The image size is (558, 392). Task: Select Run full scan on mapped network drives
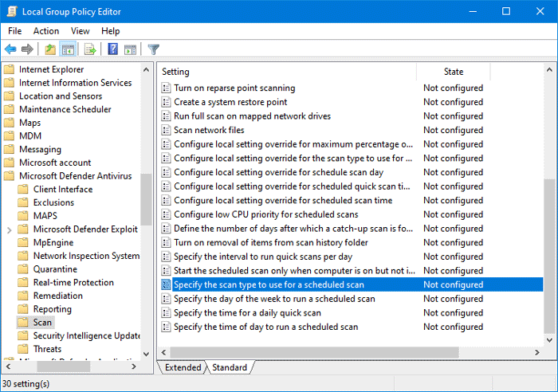click(x=253, y=116)
